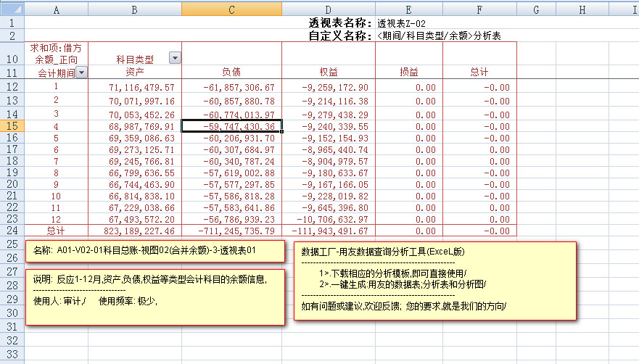Select the column C header
The height and width of the screenshot is (364, 639).
[231, 9]
